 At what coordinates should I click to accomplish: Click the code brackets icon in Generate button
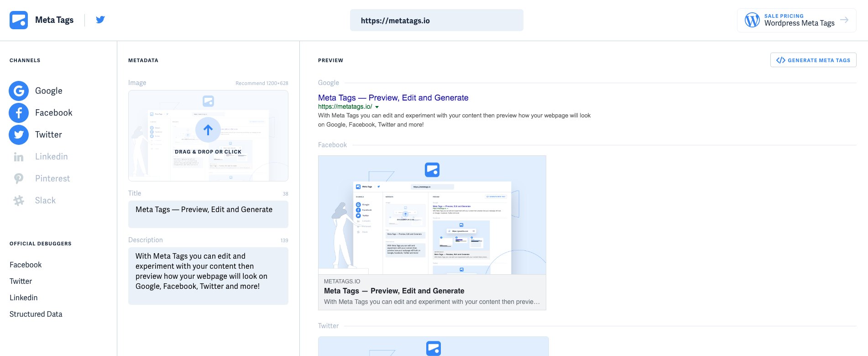click(x=781, y=60)
